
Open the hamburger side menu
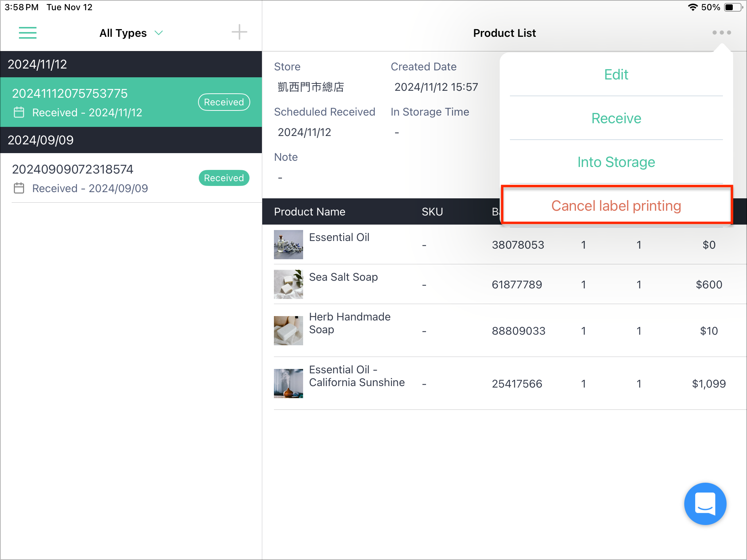tap(28, 33)
